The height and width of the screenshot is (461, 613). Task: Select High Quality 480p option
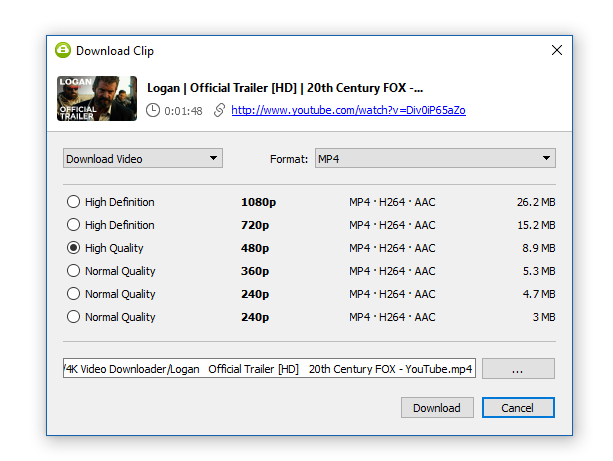tap(106, 248)
